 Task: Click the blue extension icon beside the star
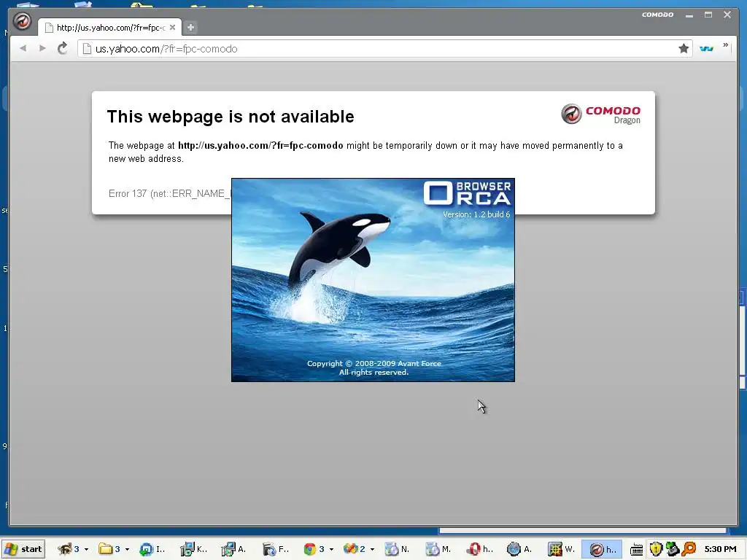[x=706, y=49]
